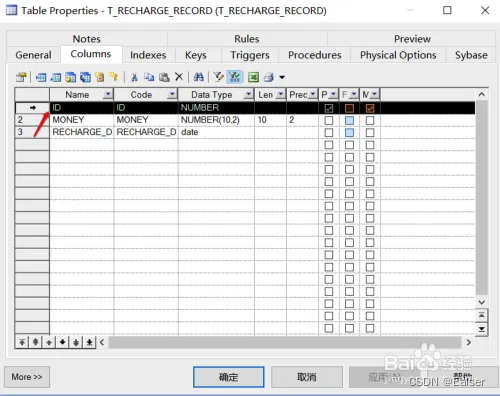Click the horizontal scrollbar right arrow
The width and height of the screenshot is (500, 396).
(469, 342)
